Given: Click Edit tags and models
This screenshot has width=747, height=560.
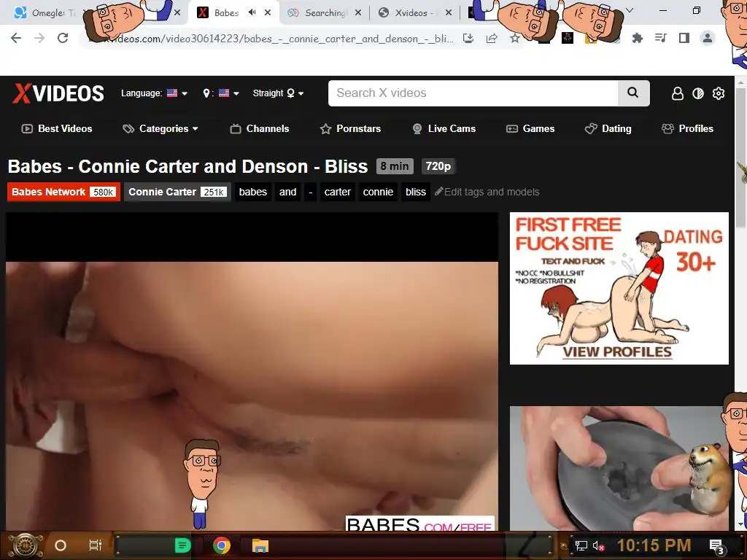Looking at the screenshot, I should tap(487, 192).
